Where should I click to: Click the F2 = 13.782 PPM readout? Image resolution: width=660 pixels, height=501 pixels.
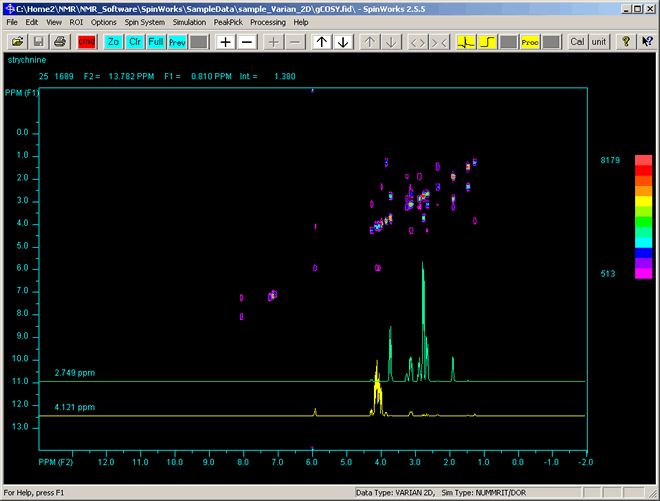tap(119, 77)
